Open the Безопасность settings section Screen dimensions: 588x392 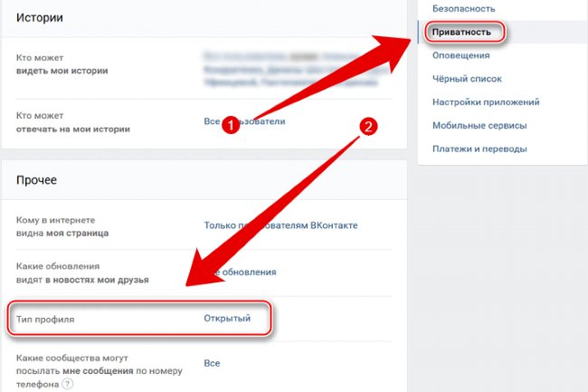[463, 9]
